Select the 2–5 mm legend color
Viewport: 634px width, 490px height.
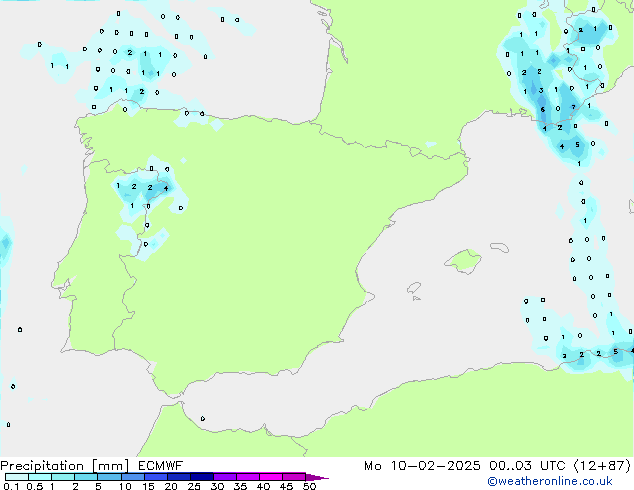86,477
